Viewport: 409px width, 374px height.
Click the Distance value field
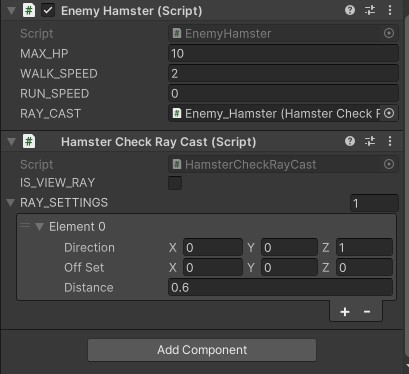(x=280, y=287)
